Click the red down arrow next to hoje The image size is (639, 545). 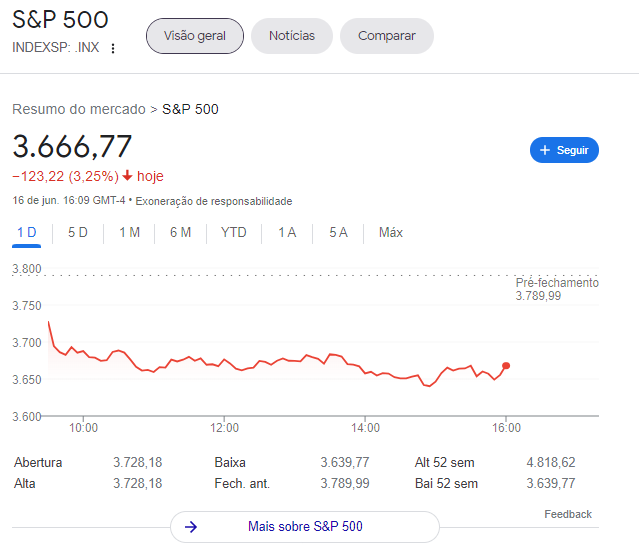point(127,176)
